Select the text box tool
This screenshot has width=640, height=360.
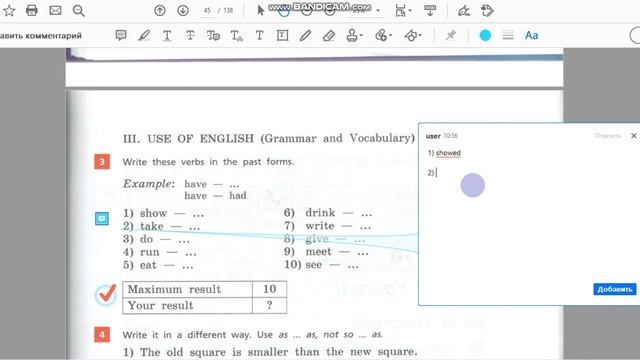click(x=282, y=36)
